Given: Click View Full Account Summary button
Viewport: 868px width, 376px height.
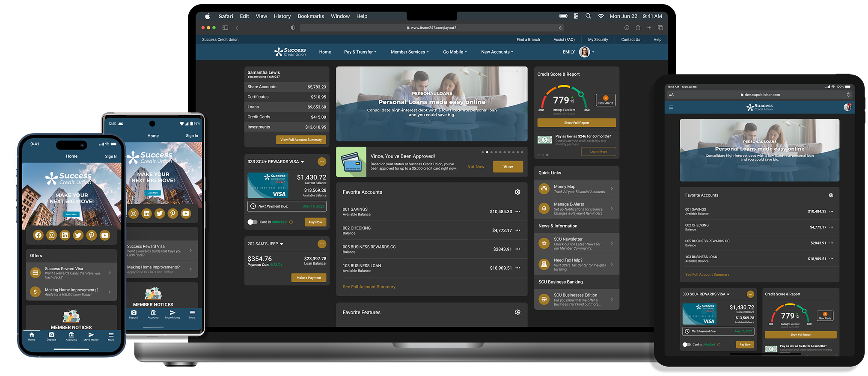Looking at the screenshot, I should click(x=301, y=140).
